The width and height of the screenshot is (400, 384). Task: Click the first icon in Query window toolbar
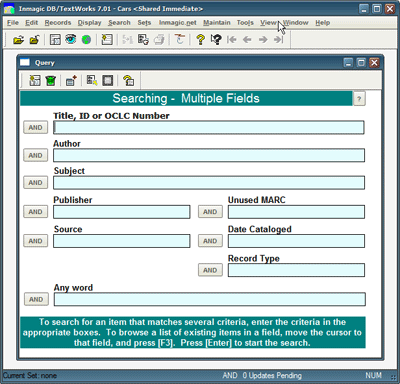[x=35, y=80]
